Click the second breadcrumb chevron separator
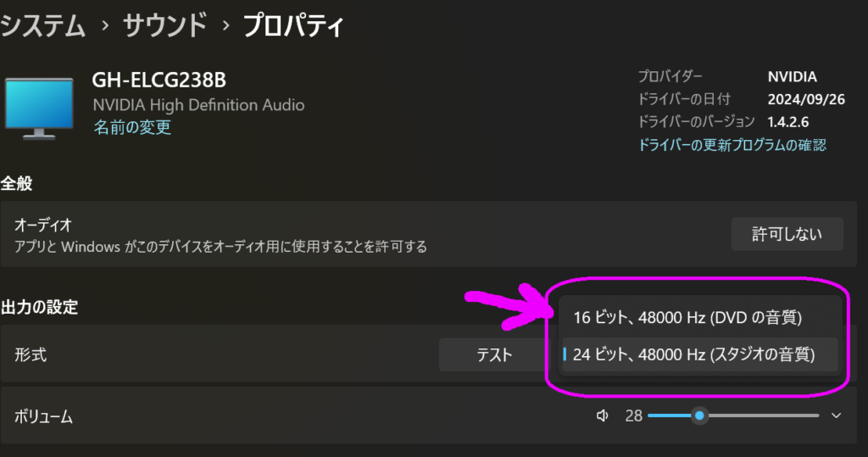 click(x=225, y=25)
